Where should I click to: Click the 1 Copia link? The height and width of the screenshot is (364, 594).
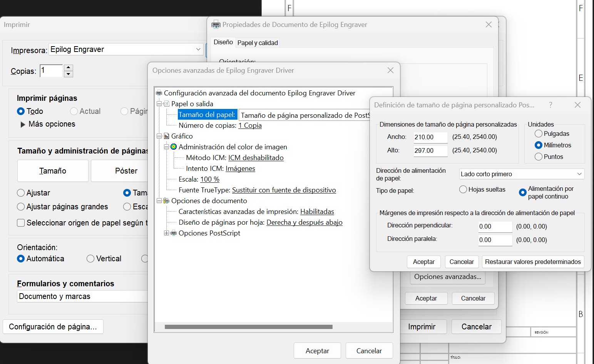pyautogui.click(x=250, y=125)
